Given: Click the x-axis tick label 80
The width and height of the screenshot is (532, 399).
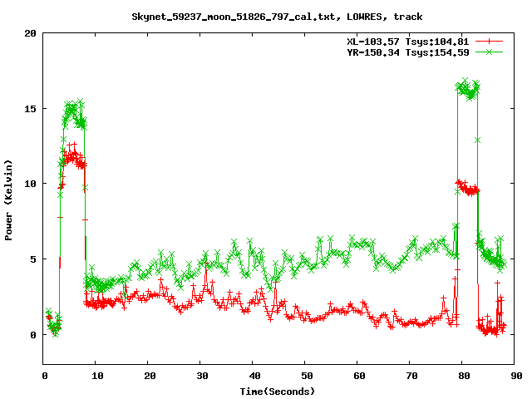Looking at the screenshot, I should (x=464, y=376).
